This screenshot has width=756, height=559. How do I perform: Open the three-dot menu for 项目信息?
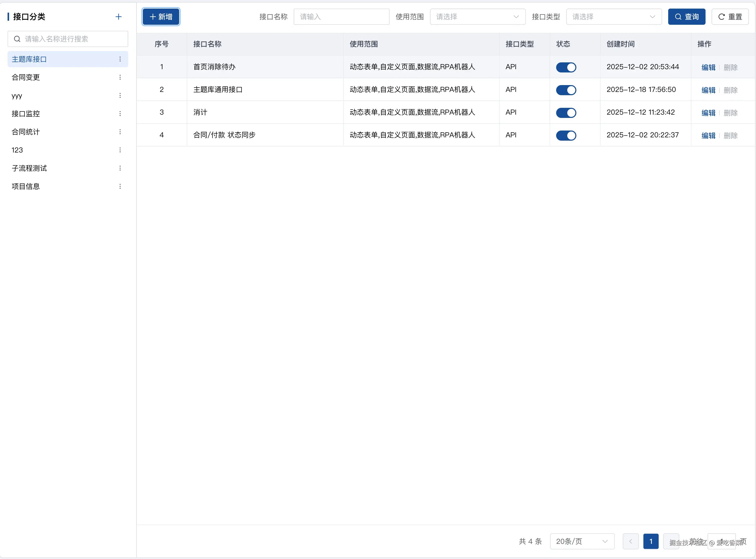tap(120, 186)
